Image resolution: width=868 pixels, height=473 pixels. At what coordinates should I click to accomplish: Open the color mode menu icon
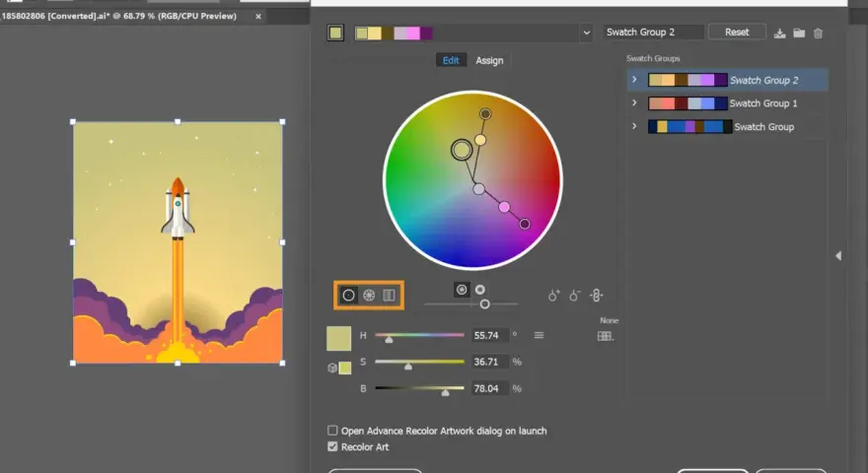pos(539,335)
